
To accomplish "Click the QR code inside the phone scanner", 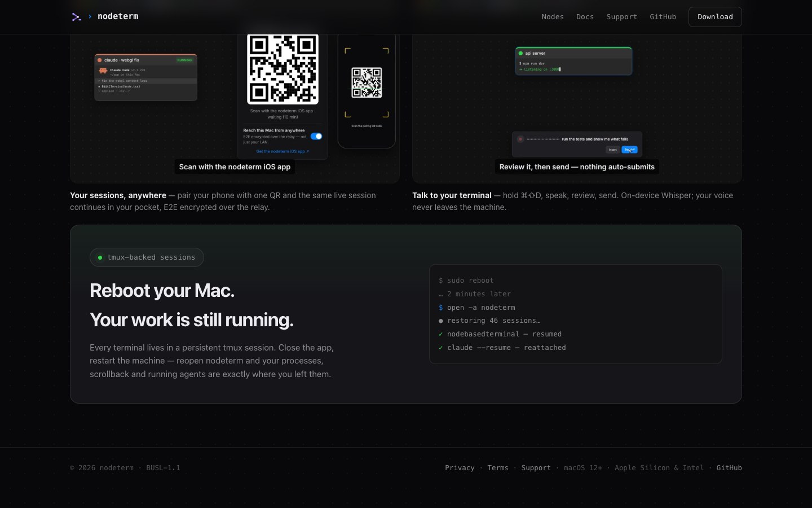I will coord(367,82).
